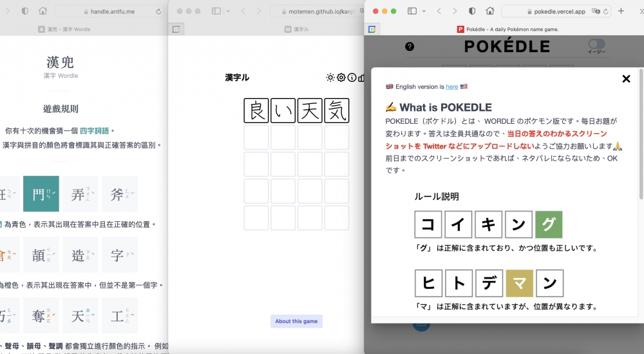Viewport: 644px width, 354px height.
Task: Click the 良 tile in 漢字ル grid
Action: coord(256,111)
